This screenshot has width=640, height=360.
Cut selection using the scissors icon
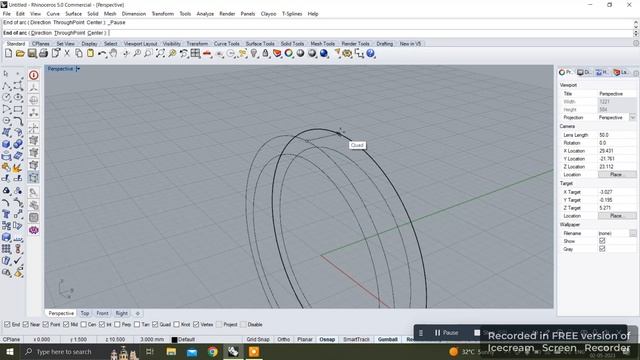(67, 53)
